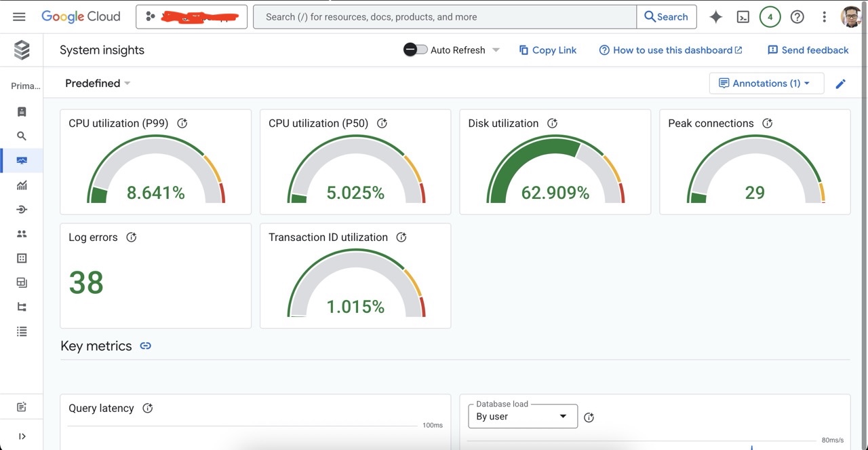Click the Key metrics link icon
868x450 pixels.
click(145, 346)
